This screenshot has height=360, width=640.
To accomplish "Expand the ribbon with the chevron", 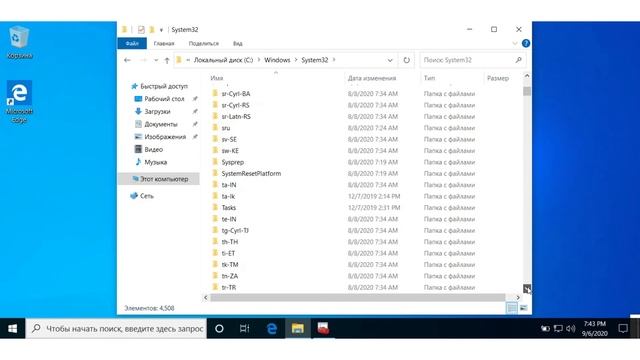I will (515, 43).
